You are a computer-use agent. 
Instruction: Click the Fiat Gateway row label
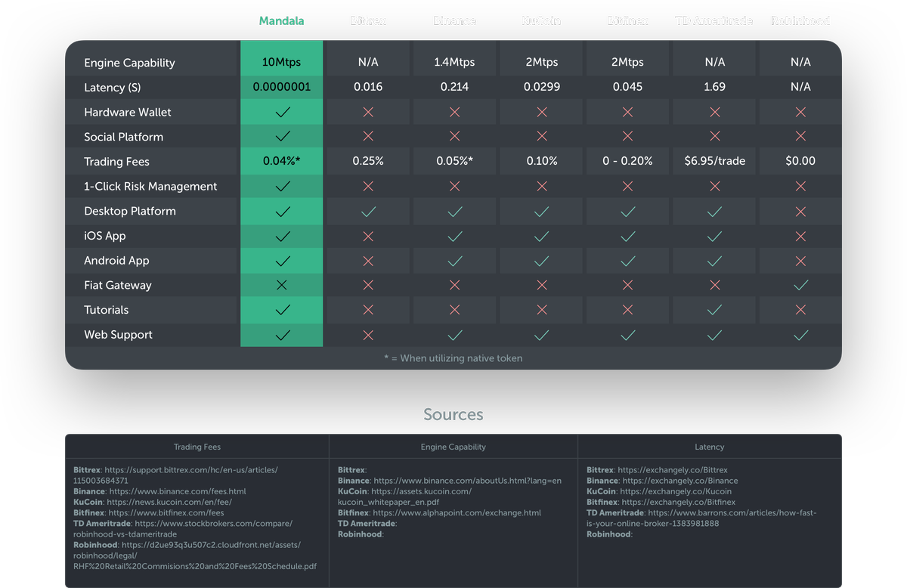(x=118, y=285)
